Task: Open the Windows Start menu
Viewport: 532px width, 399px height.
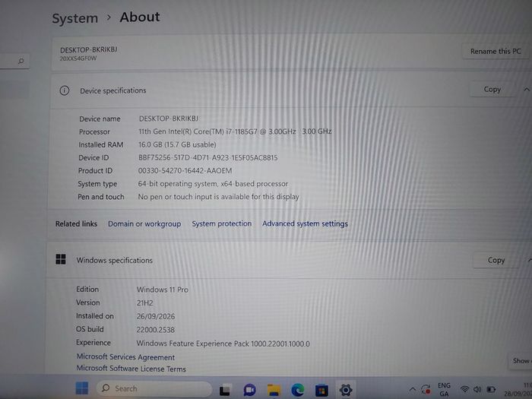Action: (82, 388)
